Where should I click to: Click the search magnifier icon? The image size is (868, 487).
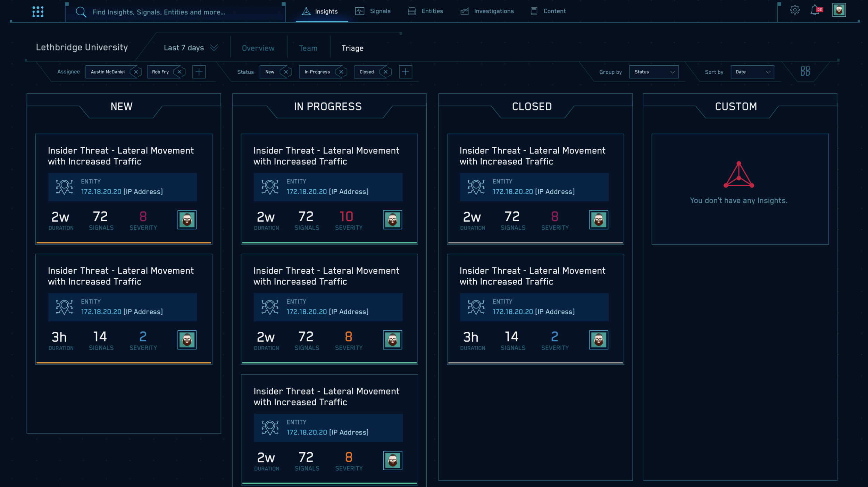pyautogui.click(x=81, y=12)
